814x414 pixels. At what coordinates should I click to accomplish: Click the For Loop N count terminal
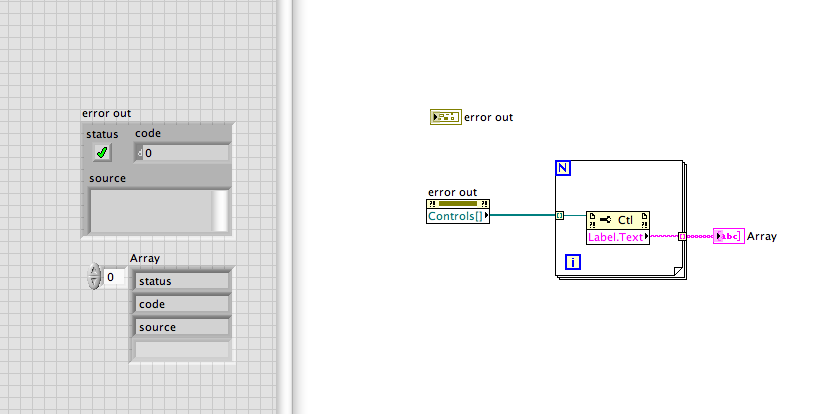point(563,168)
